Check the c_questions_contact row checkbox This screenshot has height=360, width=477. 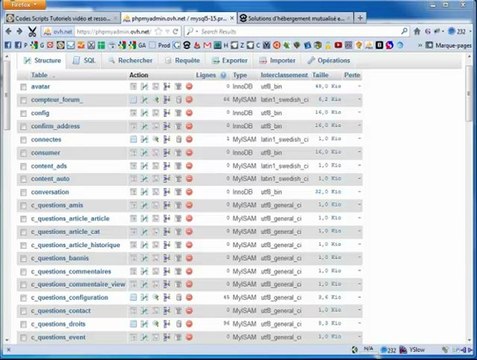click(23, 311)
